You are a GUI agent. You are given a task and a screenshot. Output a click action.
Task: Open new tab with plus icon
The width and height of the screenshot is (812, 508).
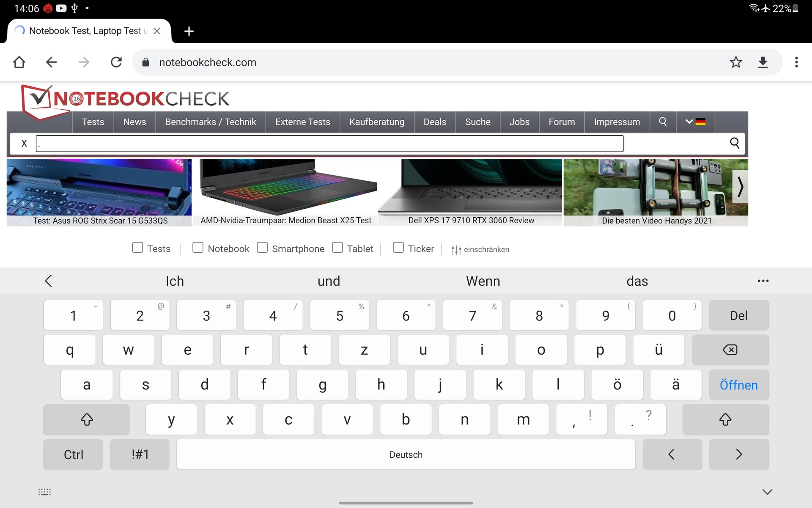[x=189, y=31]
